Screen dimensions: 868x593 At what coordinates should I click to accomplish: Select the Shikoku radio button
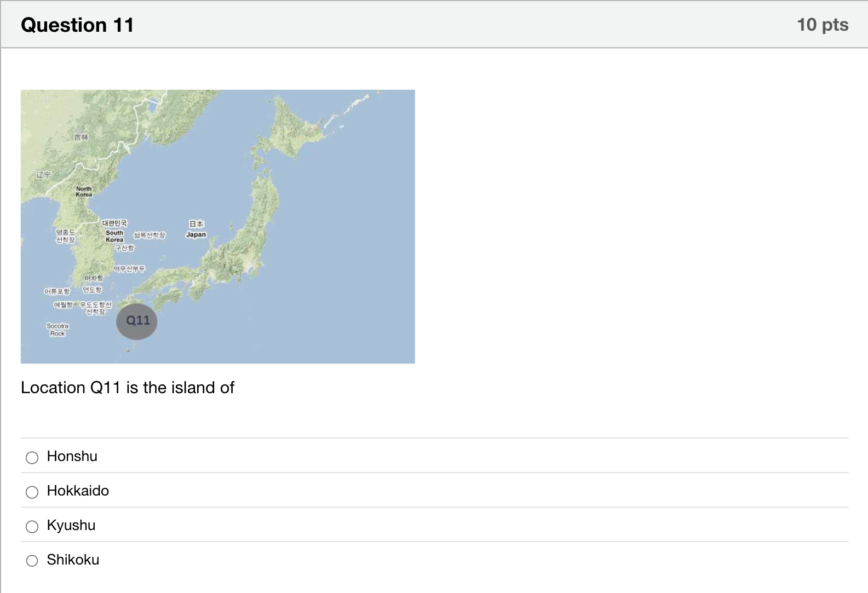(x=32, y=561)
